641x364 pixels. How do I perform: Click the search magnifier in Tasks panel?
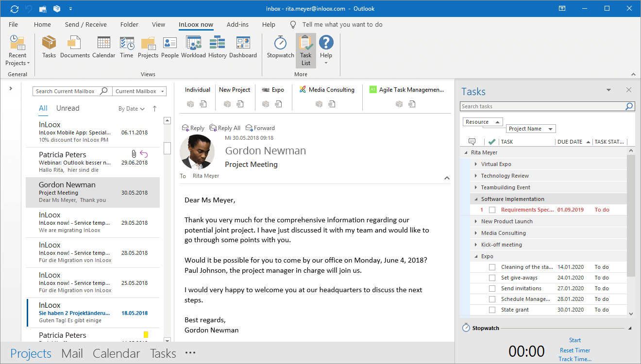click(629, 106)
